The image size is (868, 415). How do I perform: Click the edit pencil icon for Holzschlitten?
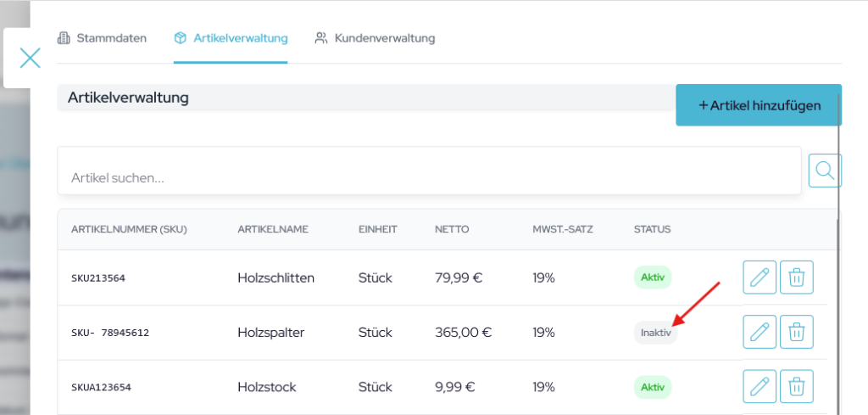tap(759, 278)
